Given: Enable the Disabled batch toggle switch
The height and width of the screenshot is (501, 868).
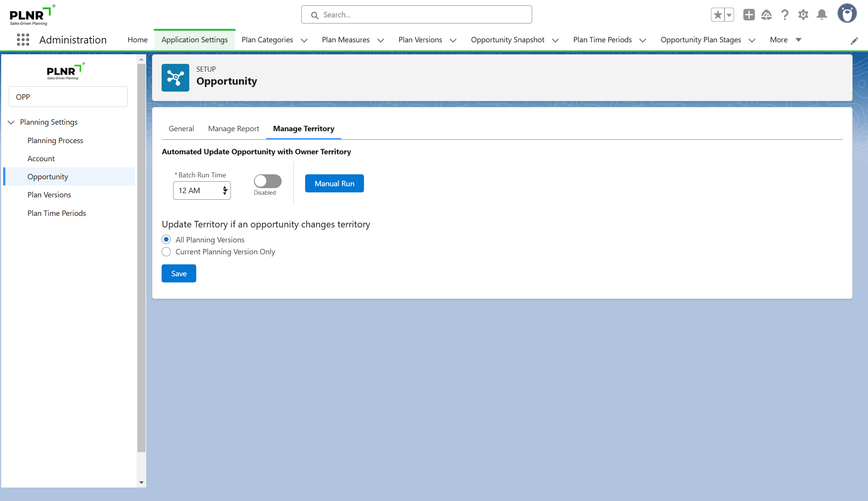Looking at the screenshot, I should [267, 181].
